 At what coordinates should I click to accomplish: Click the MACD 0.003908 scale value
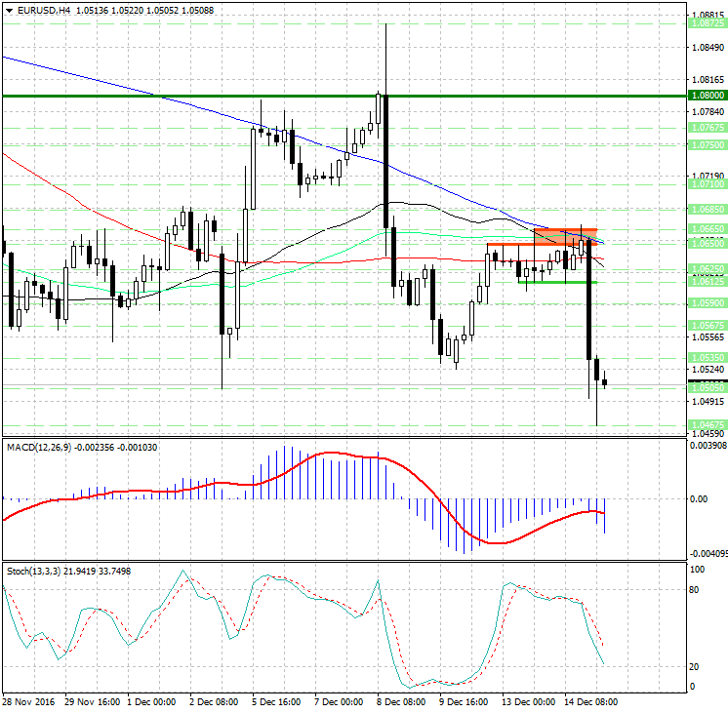pyautogui.click(x=708, y=445)
